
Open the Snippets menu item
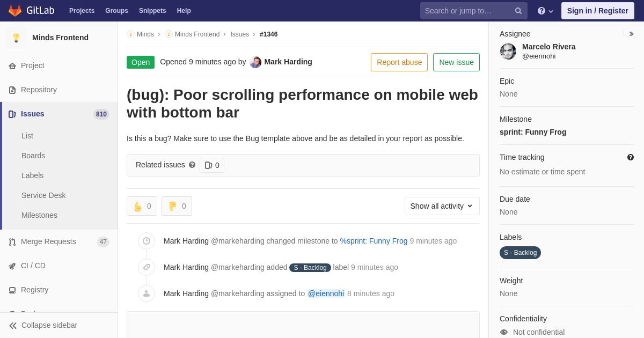152,11
